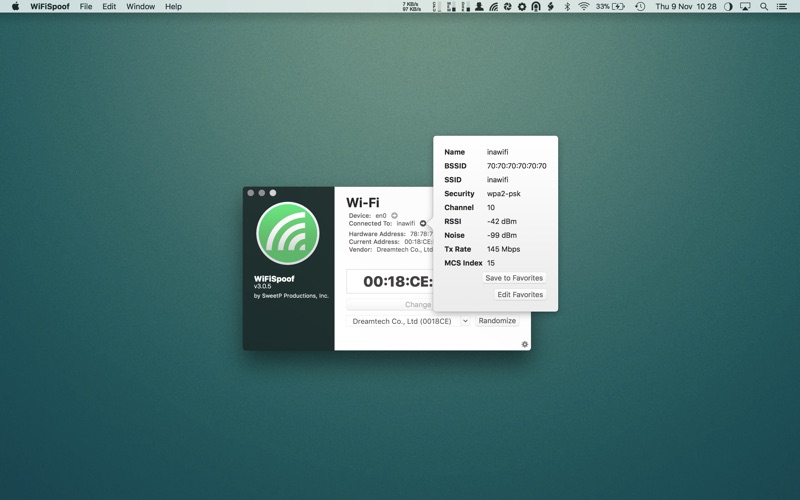Viewport: 800px width, 500px height.
Task: Open the Apple menu
Action: click(x=15, y=7)
